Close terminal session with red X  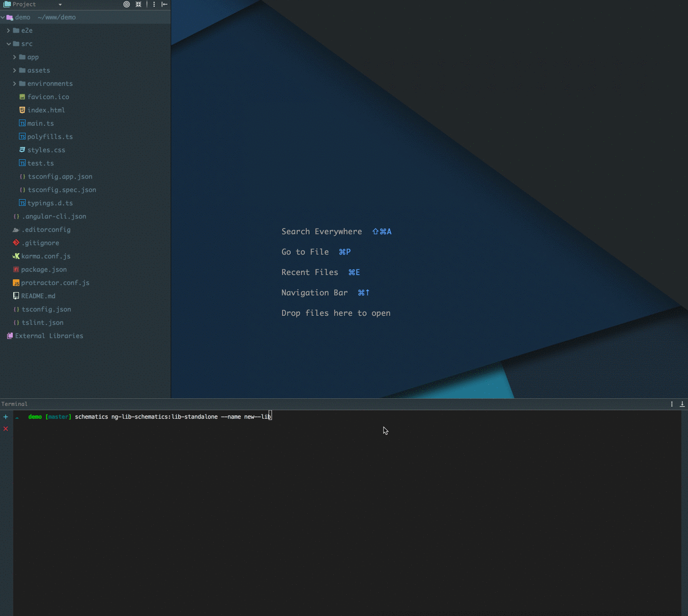[6, 429]
